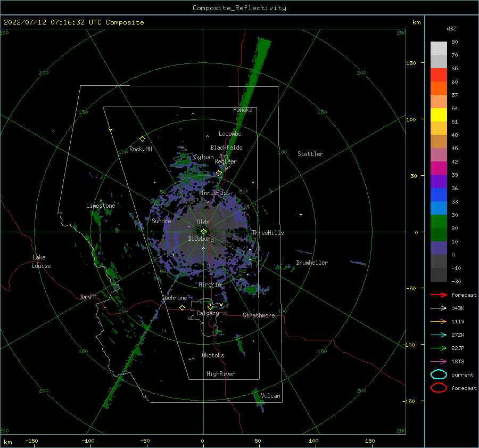
Task: Click the Innisfail label
Action: [x=215, y=193]
